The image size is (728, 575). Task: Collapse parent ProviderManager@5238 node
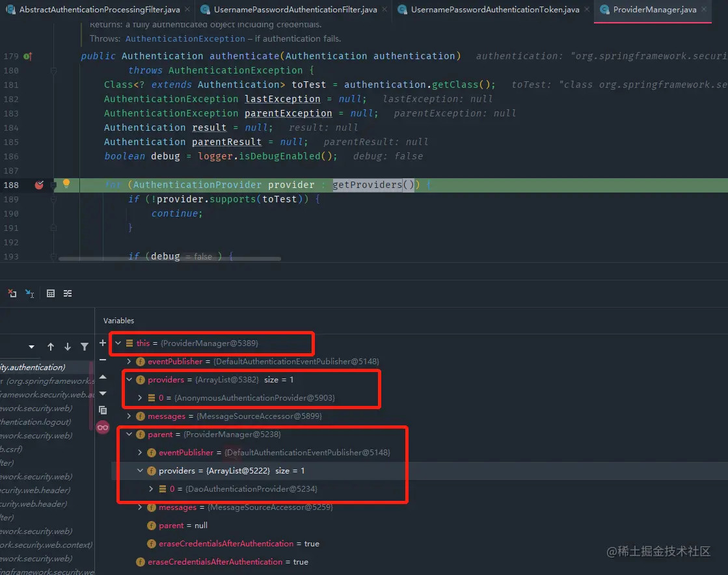pos(129,435)
